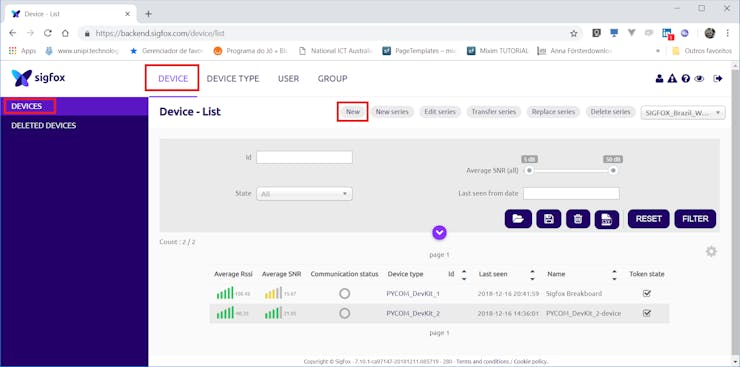Collapse the filter panel with purple chevron
Viewport: 740px width, 367px height.
439,232
